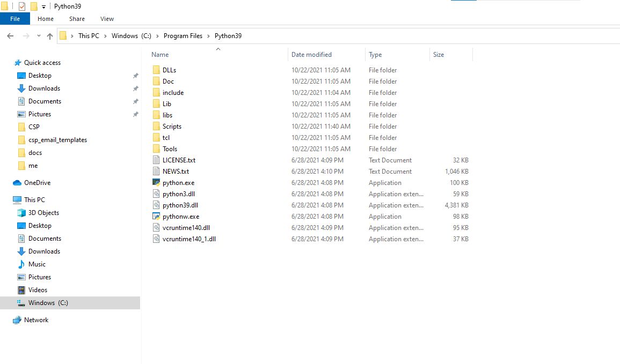Select the tcl folder
The width and height of the screenshot is (620, 364).
(166, 138)
